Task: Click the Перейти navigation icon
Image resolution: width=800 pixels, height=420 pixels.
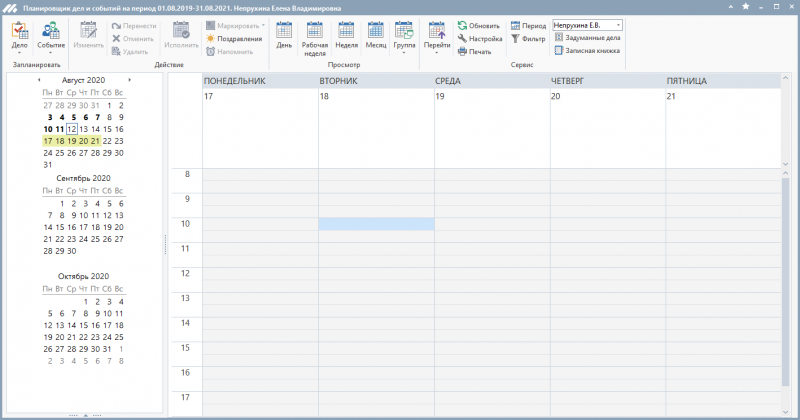Action: pyautogui.click(x=437, y=31)
